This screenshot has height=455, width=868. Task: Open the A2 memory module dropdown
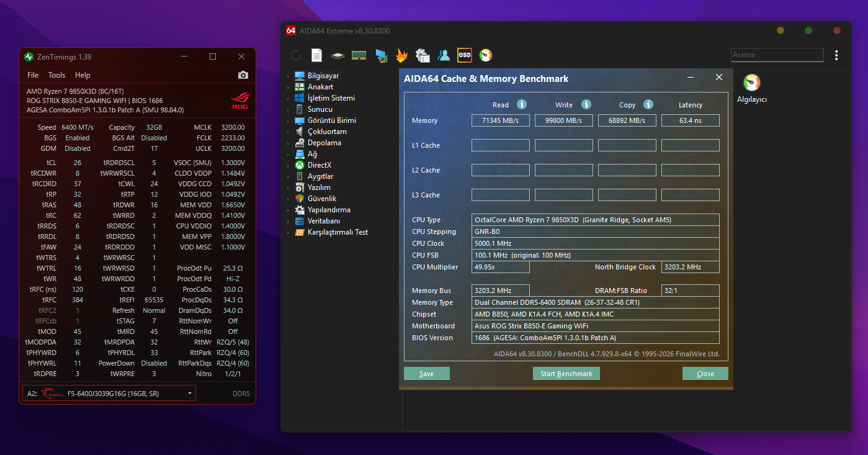tap(109, 393)
